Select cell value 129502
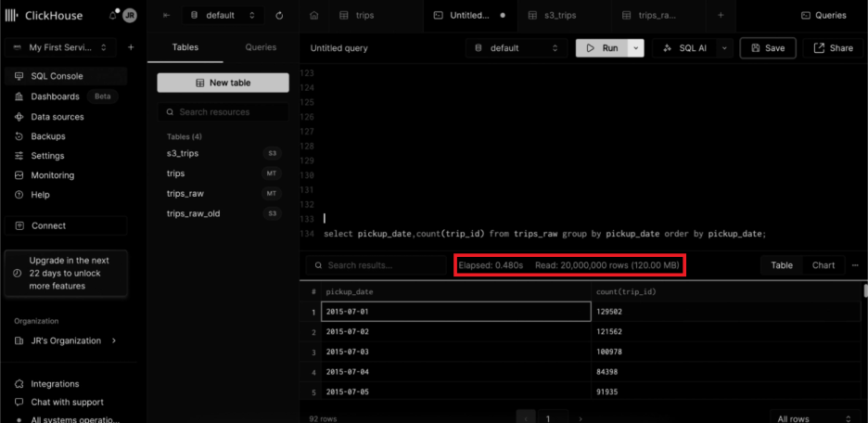The width and height of the screenshot is (868, 423). [727, 311]
